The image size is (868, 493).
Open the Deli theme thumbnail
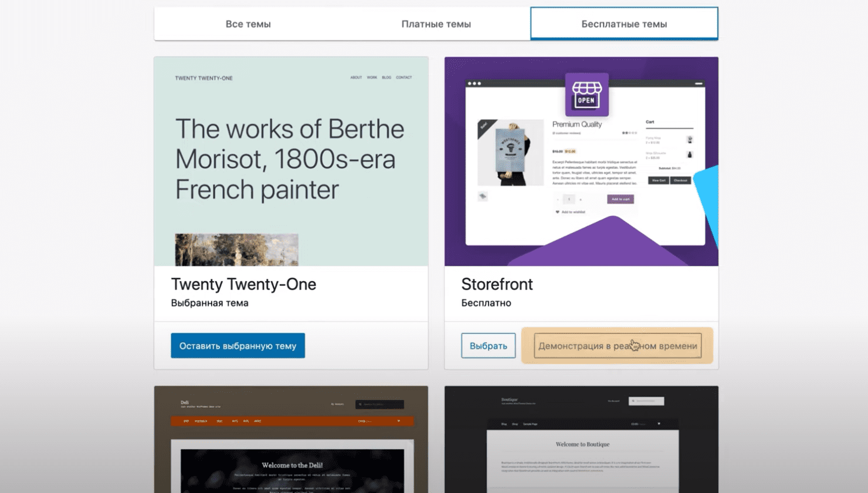pos(291,440)
